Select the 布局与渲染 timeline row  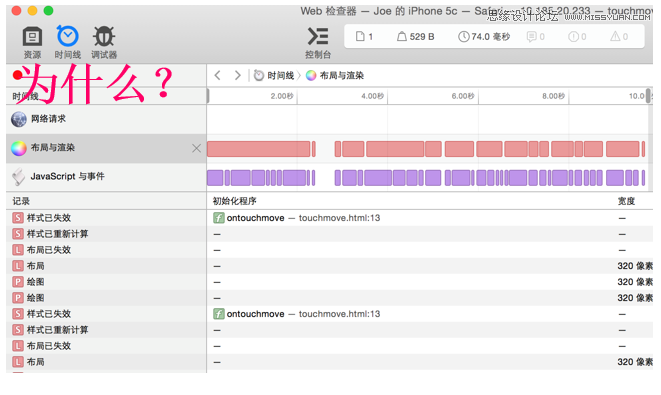[106, 148]
